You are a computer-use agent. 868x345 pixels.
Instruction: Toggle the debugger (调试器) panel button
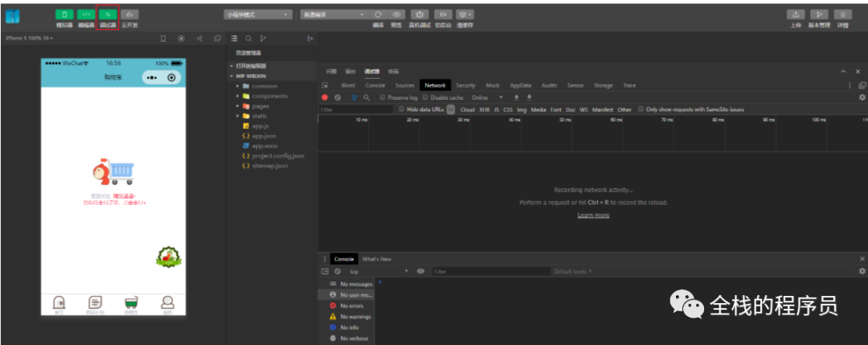pos(108,14)
